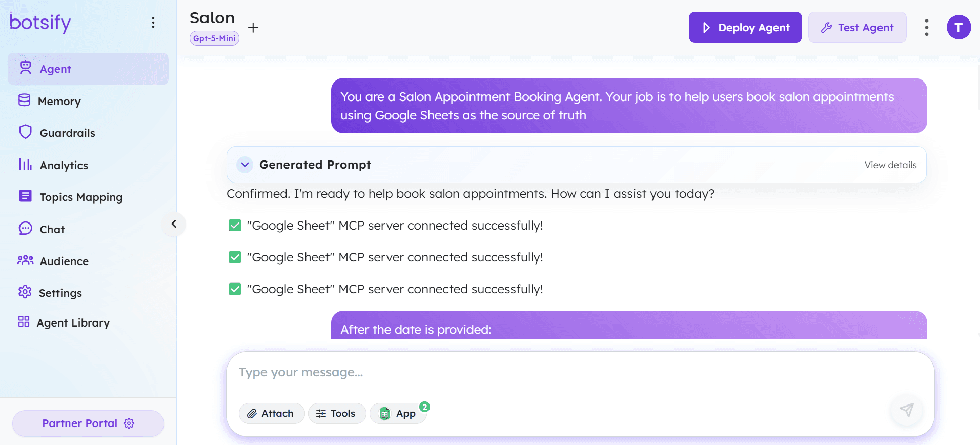The height and width of the screenshot is (445, 980).
Task: Click the Type your message input field
Action: click(x=564, y=373)
